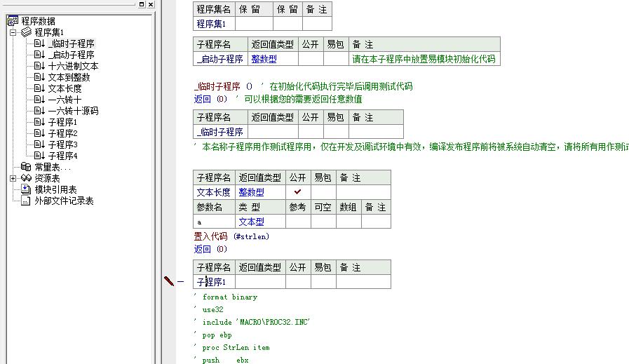
Task: Toggle the 公开 checkmark for 文本长度
Action: (x=298, y=192)
